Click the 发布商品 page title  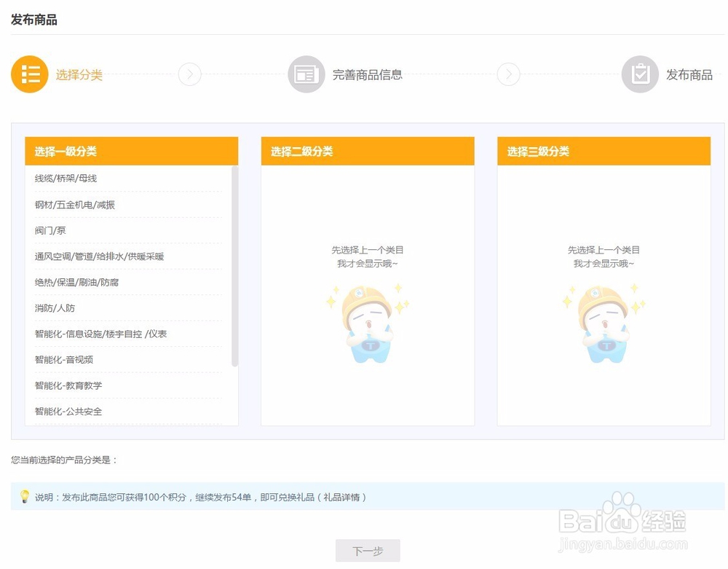click(x=34, y=20)
